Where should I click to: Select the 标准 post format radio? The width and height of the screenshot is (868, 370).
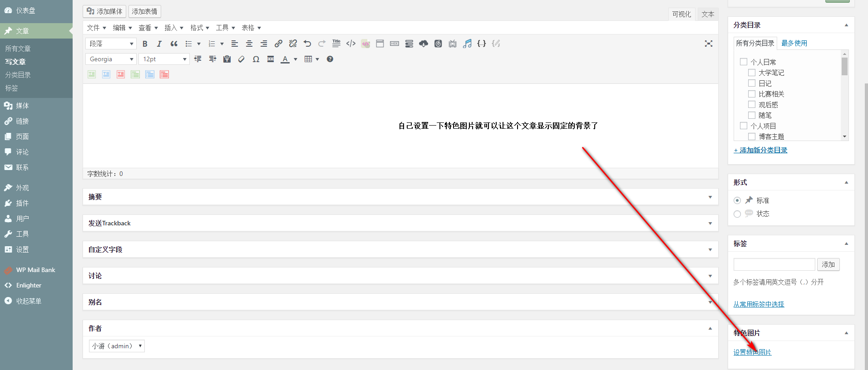pos(737,200)
